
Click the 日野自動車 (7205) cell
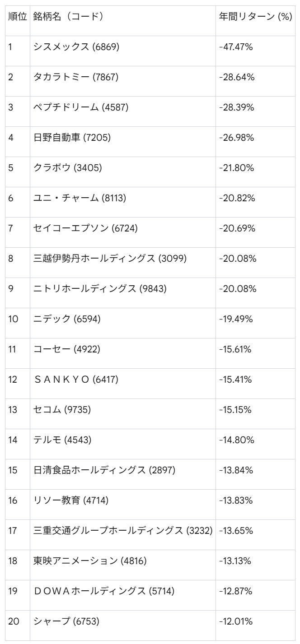point(72,137)
